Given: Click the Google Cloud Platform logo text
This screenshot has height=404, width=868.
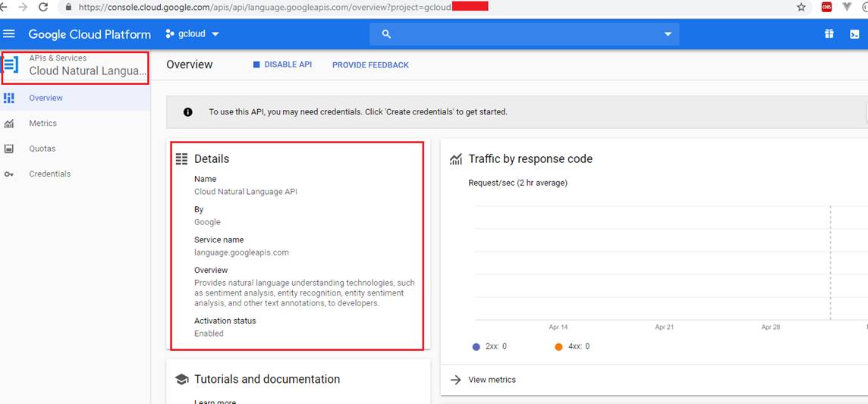Looking at the screenshot, I should pos(90,34).
